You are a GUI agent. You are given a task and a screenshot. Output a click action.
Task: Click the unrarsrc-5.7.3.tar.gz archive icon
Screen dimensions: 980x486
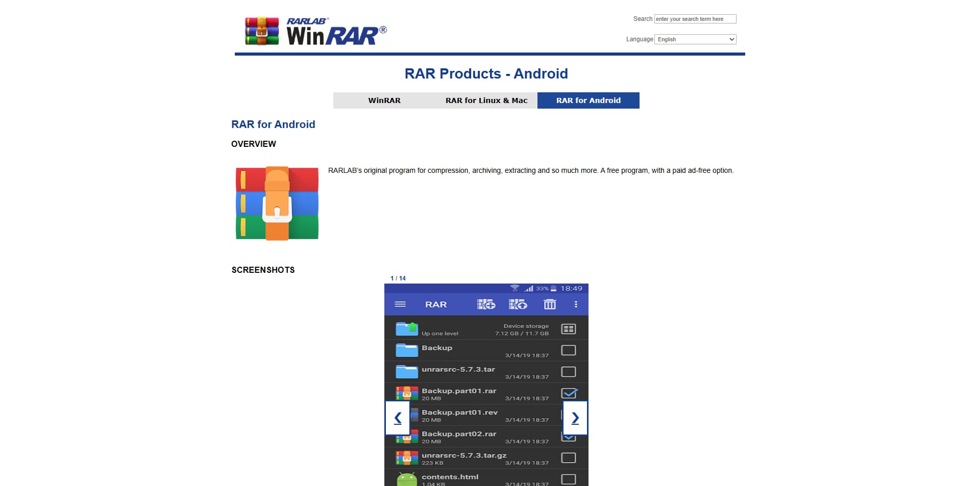coord(407,458)
